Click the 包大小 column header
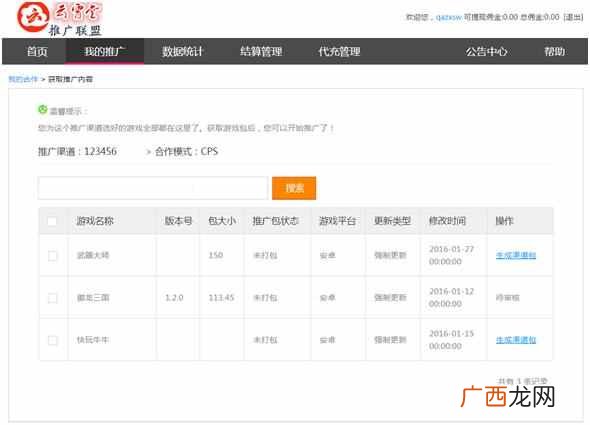 tap(222, 221)
